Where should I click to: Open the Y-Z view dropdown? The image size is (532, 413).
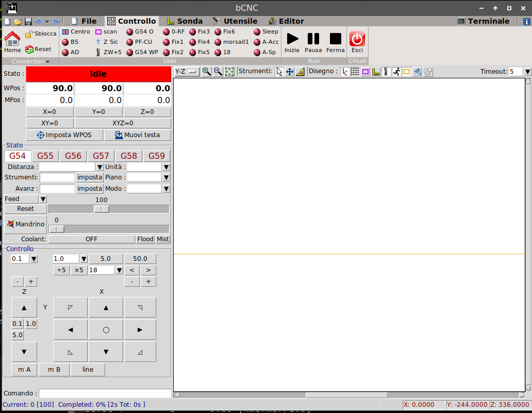186,72
